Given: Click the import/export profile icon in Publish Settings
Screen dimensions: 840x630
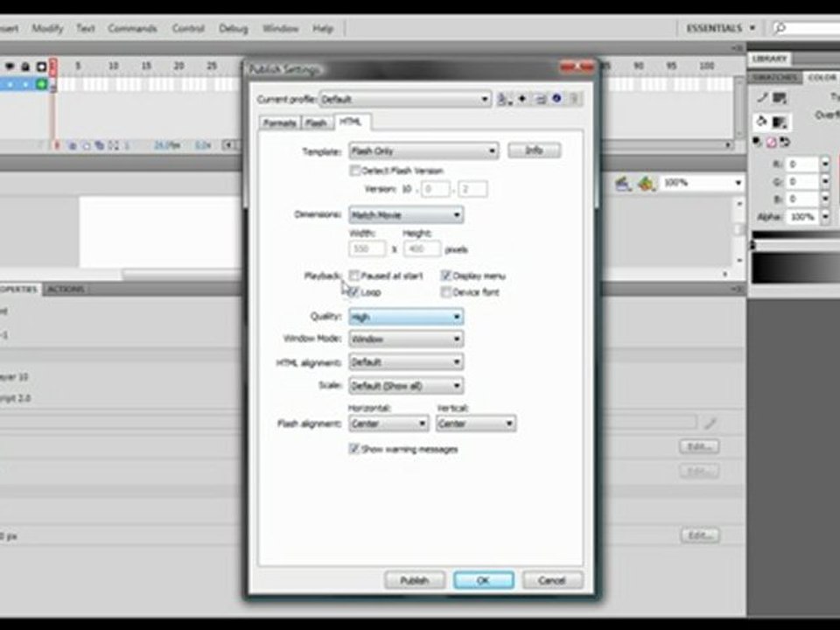Looking at the screenshot, I should coord(504,99).
